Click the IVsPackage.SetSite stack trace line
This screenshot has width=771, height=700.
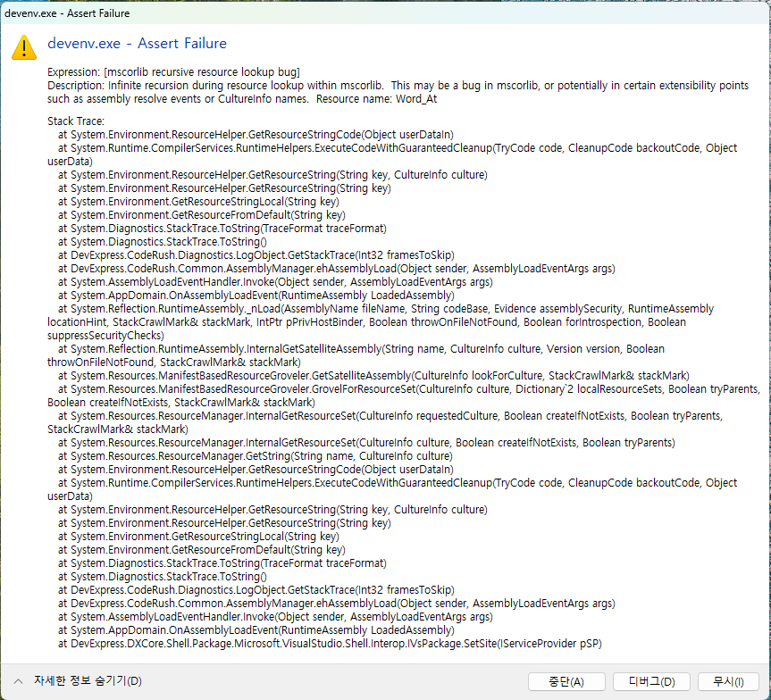[x=330, y=644]
